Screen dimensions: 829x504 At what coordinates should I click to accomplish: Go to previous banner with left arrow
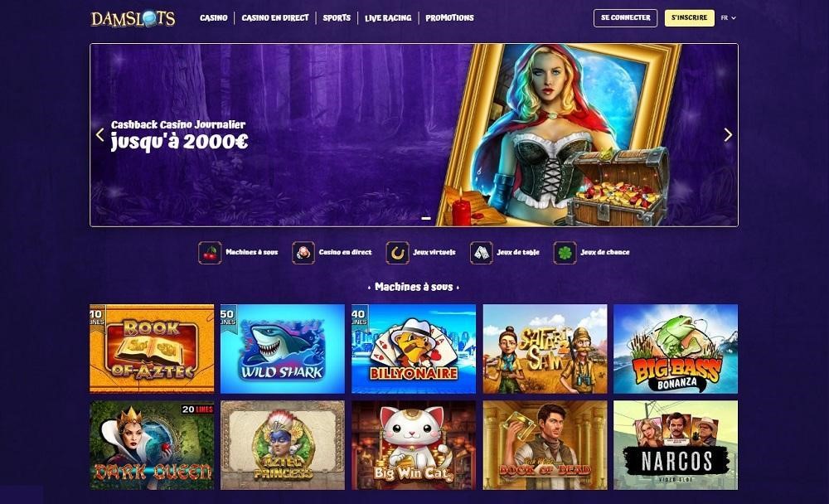[100, 135]
